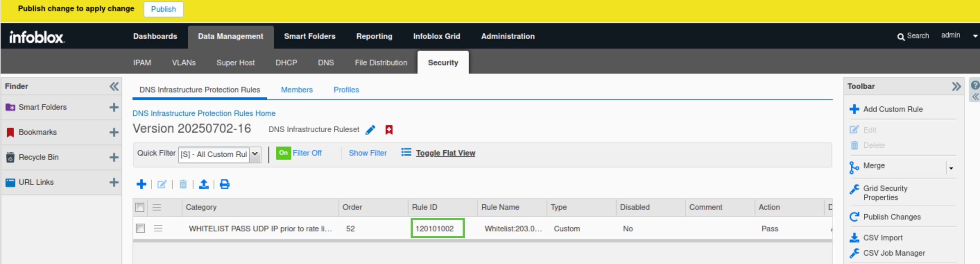Open the Quick Filter dropdown
The image size is (980, 264).
coord(255,154)
